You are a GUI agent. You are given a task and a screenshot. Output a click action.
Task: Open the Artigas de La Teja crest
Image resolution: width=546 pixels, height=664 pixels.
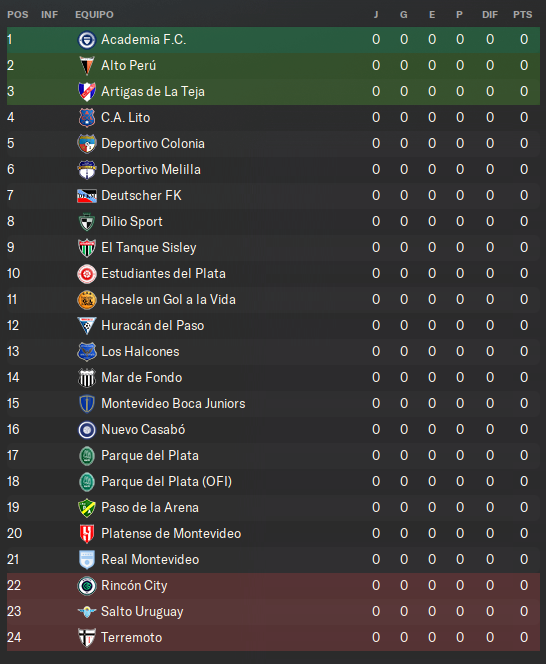(87, 92)
